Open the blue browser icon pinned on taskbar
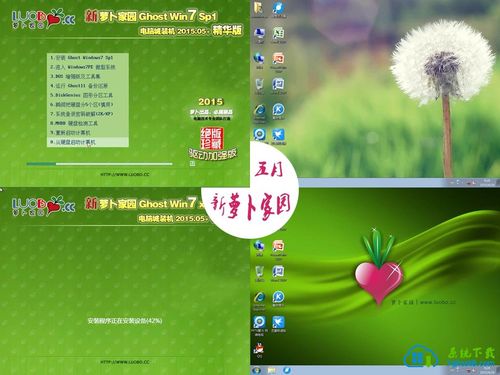Viewport: 500px width, 375px height. point(287,370)
